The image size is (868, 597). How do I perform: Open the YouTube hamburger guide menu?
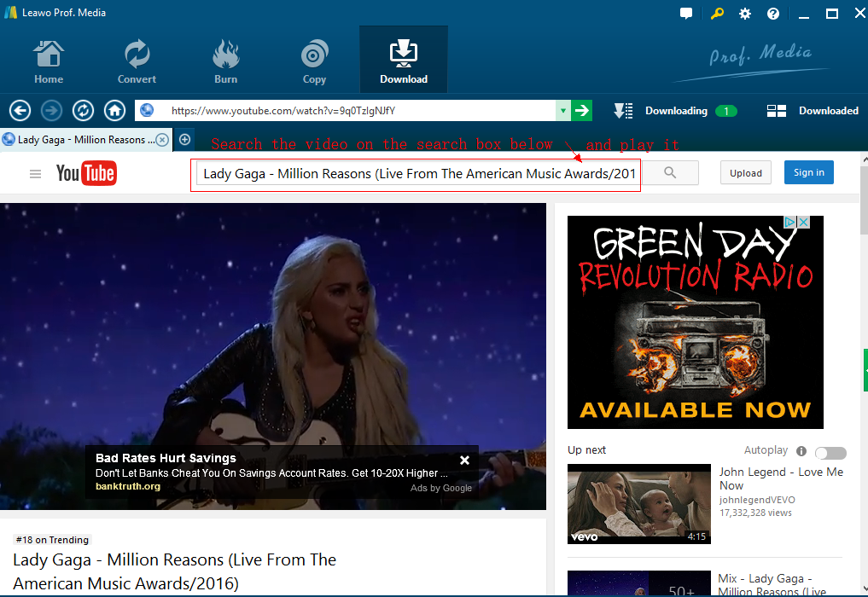[36, 174]
